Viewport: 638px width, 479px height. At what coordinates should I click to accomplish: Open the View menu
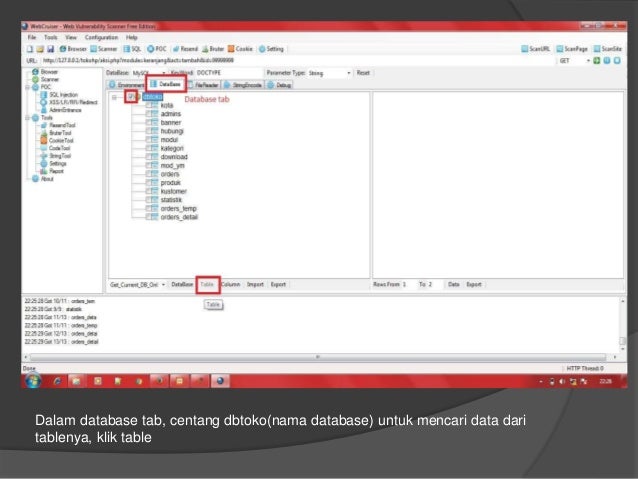pos(71,37)
